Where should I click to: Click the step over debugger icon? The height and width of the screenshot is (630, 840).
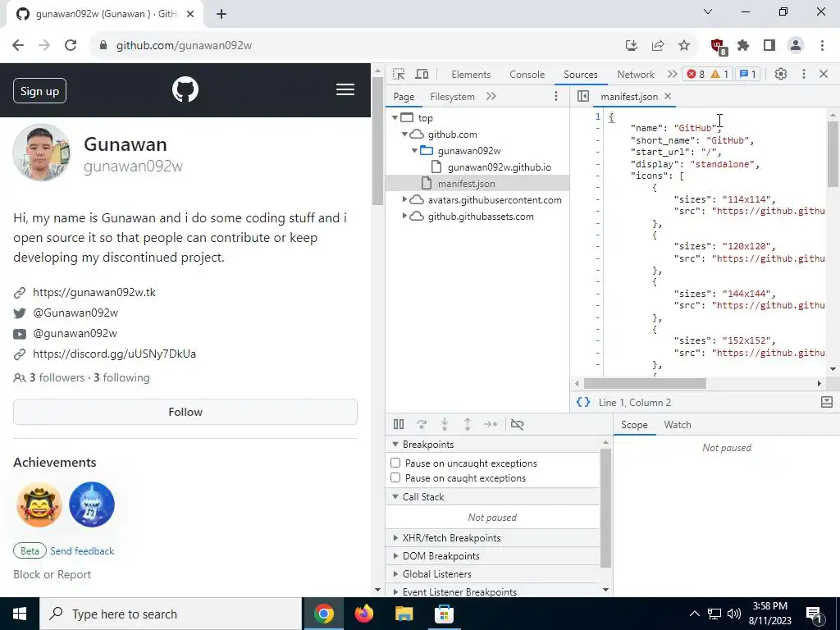click(422, 424)
